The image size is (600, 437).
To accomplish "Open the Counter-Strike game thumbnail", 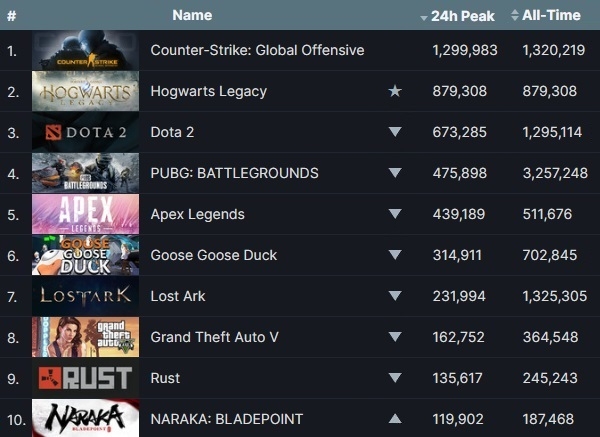I will 85,50.
